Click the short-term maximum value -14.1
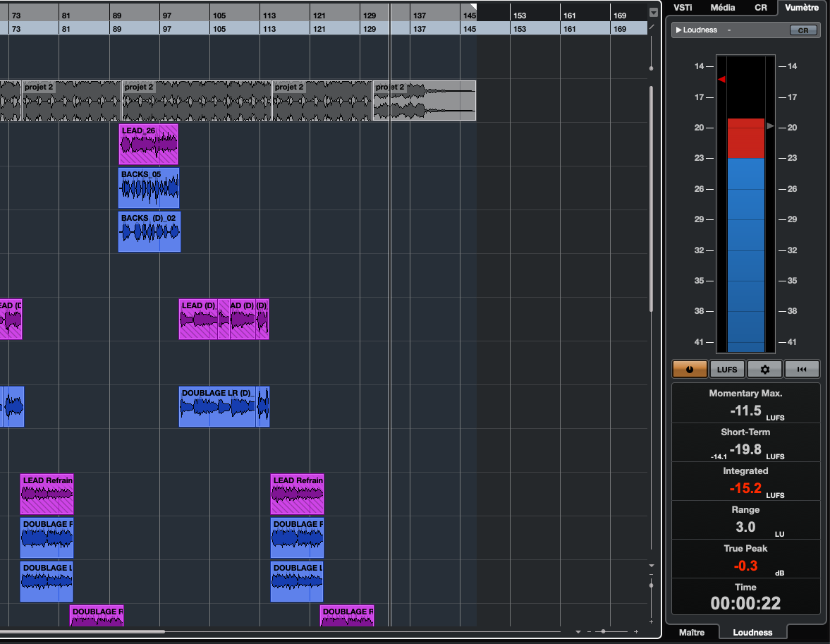Screen dimensions: 830x644 (719, 456)
